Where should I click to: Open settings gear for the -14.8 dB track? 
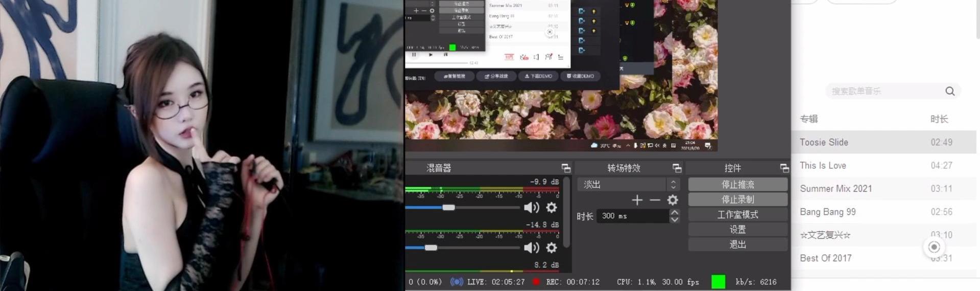552,248
